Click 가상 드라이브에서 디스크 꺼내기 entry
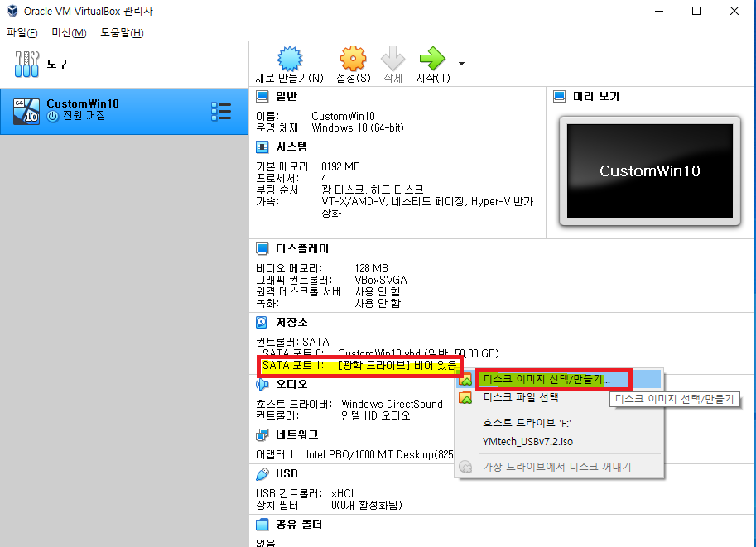756x547 pixels. 559,467
